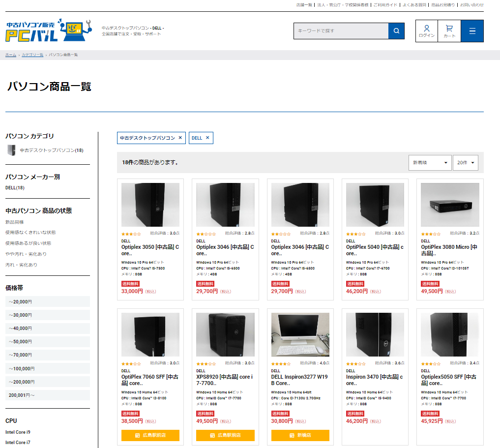Open the OptiPlex 7060 SFF thumbnail
Image resolution: width=500 pixels, height=448 pixels.
[x=150, y=334]
